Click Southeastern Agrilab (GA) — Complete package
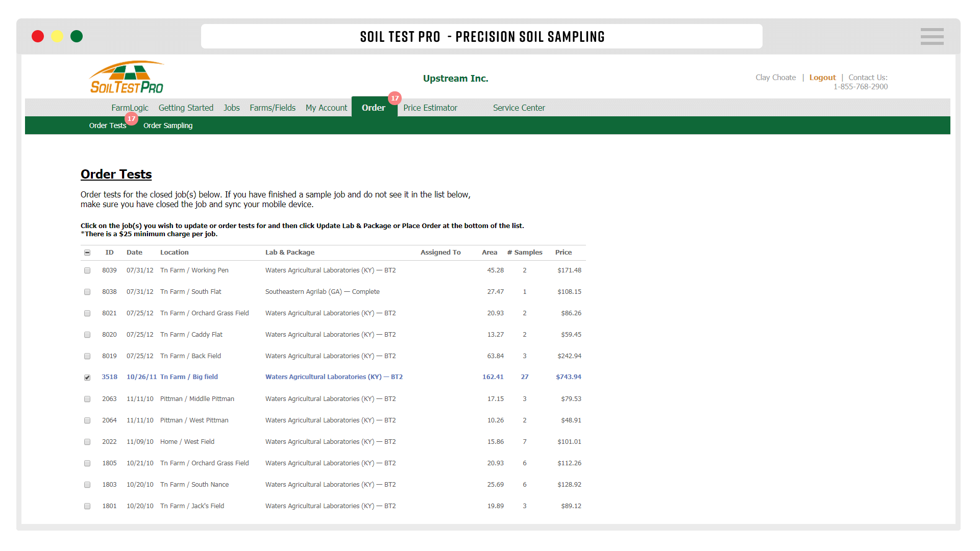Screen dimensions: 980x551 [323, 292]
